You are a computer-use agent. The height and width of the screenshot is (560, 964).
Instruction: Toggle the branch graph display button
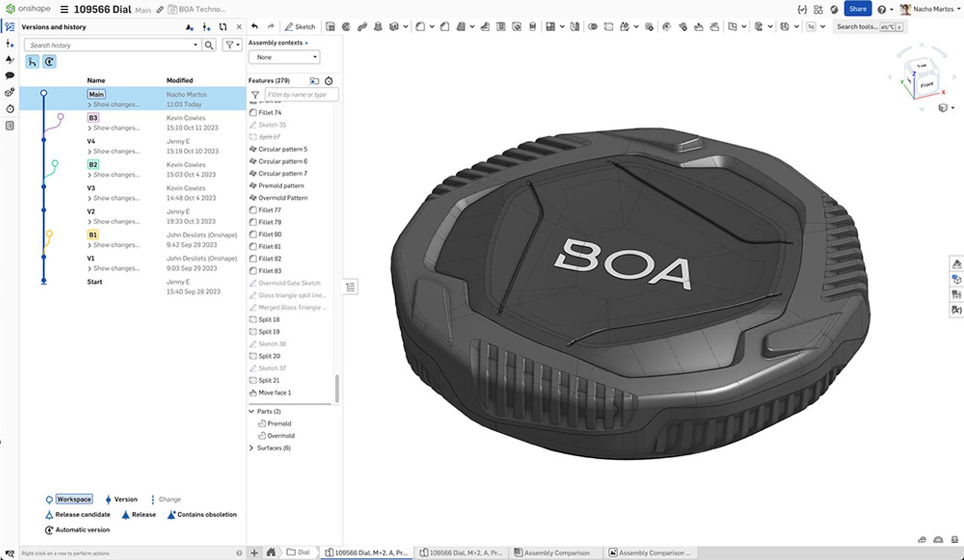pos(32,61)
